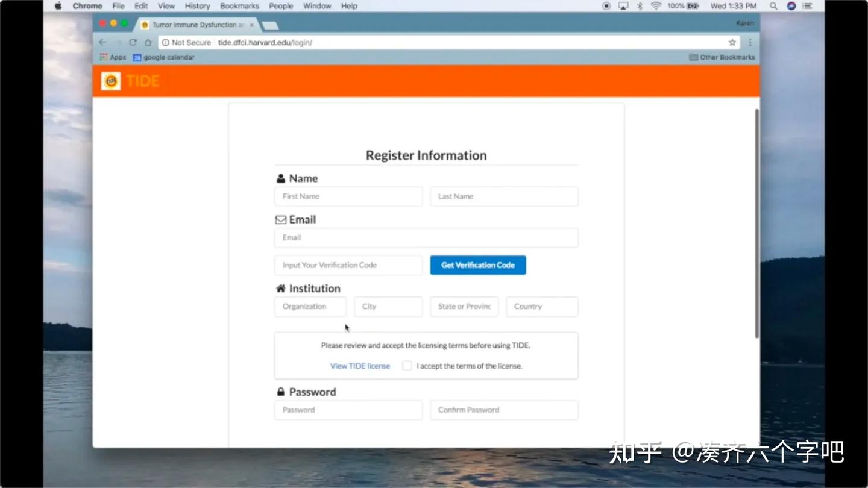Click the bookmark star in the address bar
The image size is (868, 488).
pos(731,42)
